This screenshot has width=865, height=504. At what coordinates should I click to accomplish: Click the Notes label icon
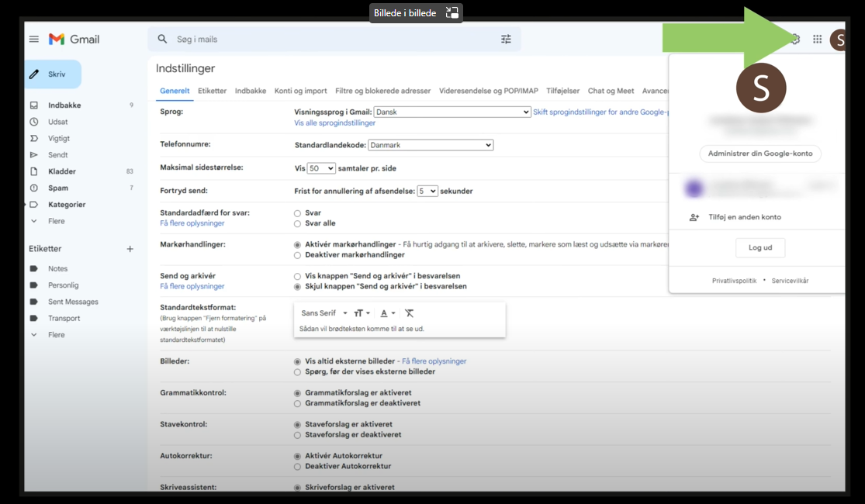coord(33,268)
